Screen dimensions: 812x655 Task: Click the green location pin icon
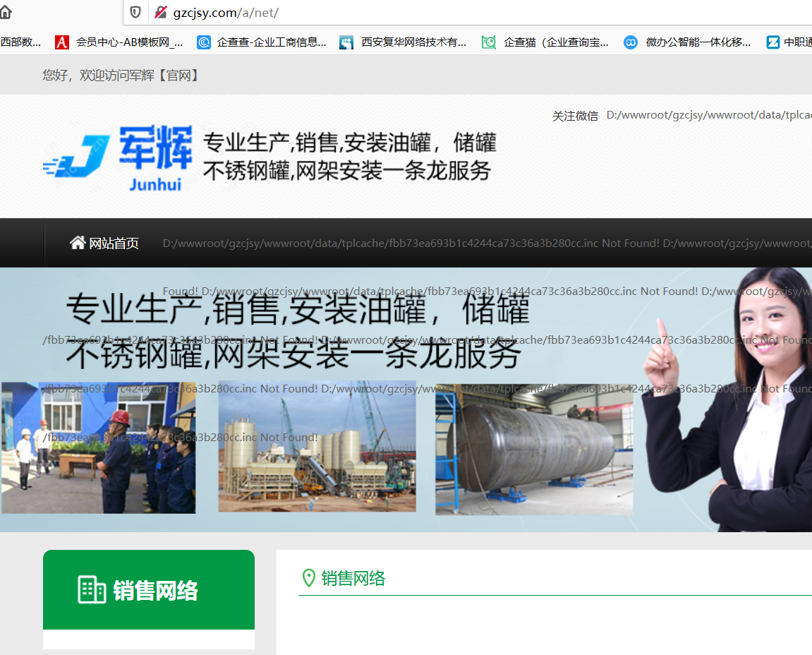click(x=308, y=579)
